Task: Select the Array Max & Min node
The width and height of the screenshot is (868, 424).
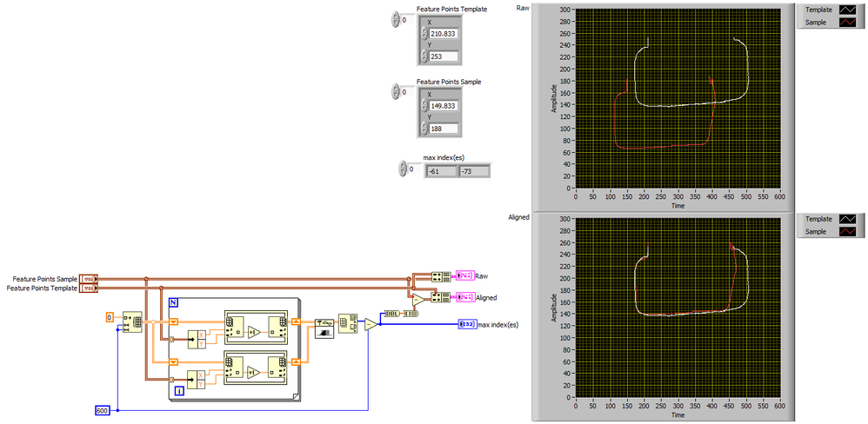Action: point(347,324)
